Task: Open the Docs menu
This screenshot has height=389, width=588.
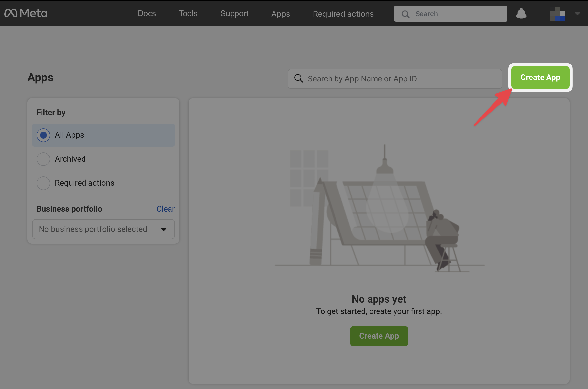Action: 147,13
